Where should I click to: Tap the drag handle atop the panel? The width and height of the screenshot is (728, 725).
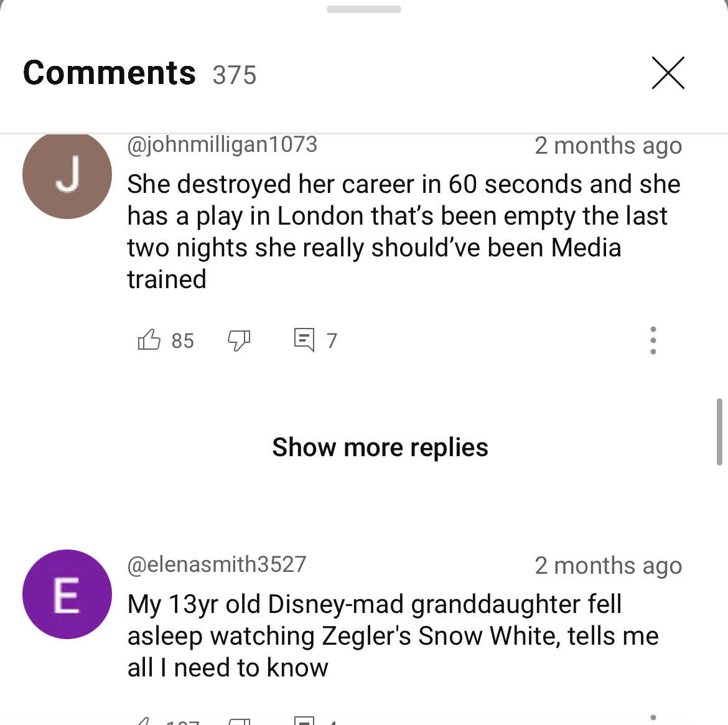[x=363, y=9]
